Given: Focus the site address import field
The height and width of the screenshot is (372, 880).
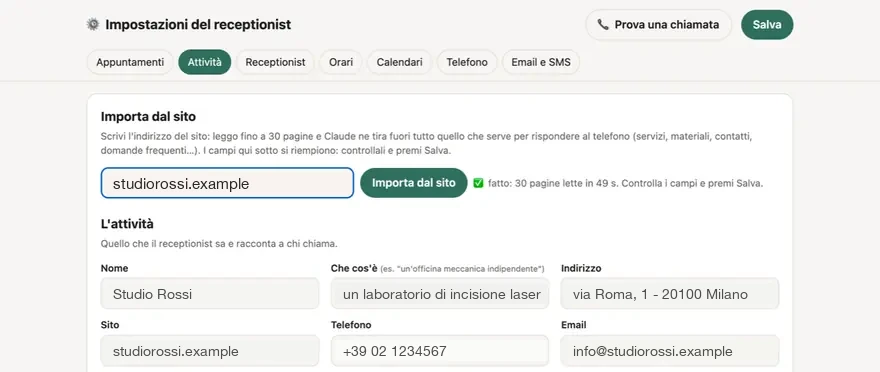Looking at the screenshot, I should 227,183.
